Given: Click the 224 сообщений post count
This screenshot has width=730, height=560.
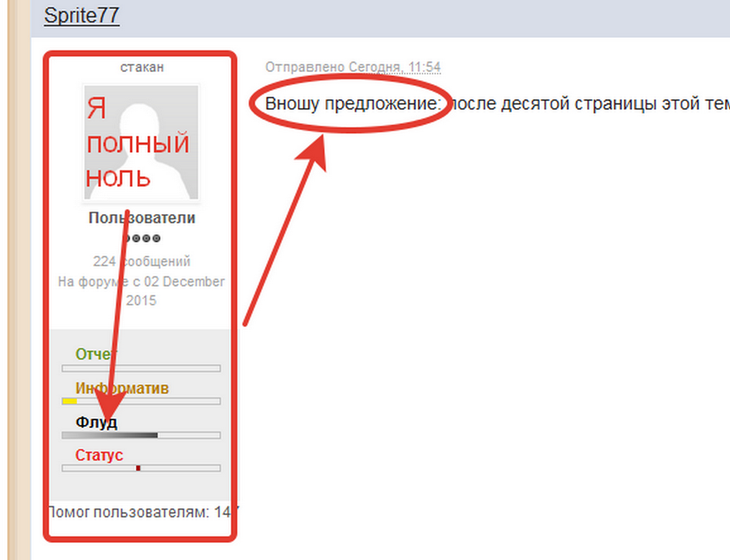Looking at the screenshot, I should 142,261.
